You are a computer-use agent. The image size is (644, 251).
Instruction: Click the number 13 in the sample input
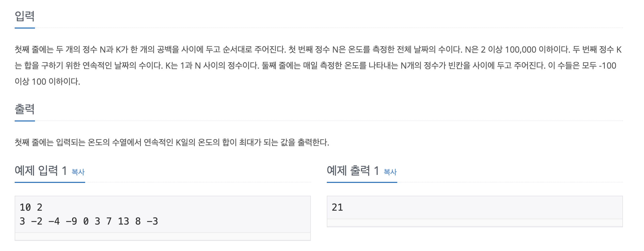pyautogui.click(x=124, y=221)
